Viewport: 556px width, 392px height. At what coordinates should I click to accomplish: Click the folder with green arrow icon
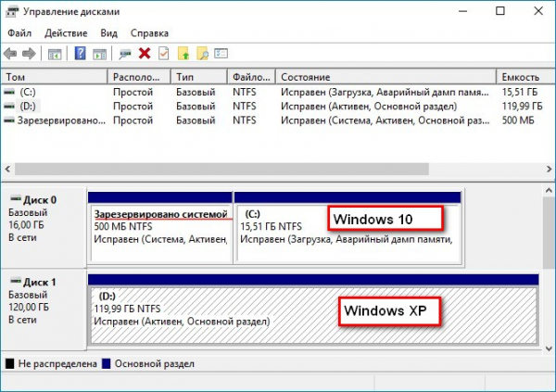point(183,54)
